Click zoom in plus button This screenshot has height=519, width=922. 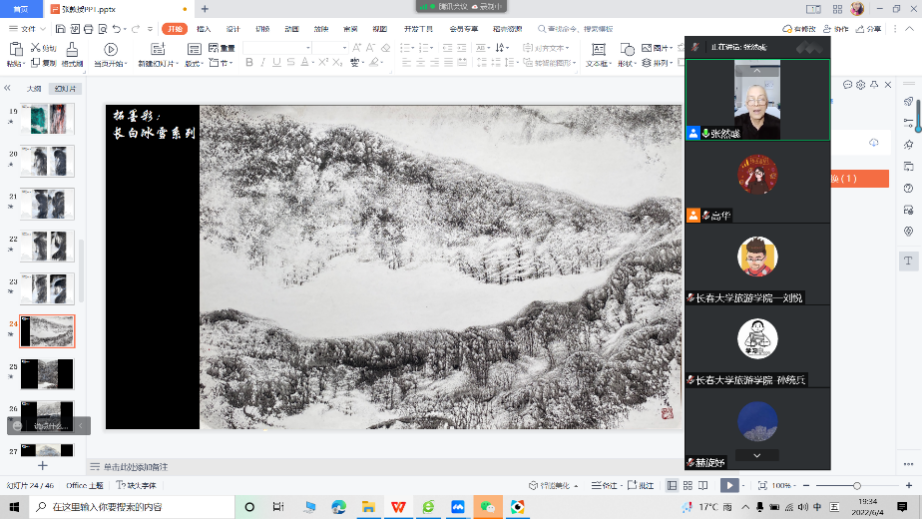(908, 485)
